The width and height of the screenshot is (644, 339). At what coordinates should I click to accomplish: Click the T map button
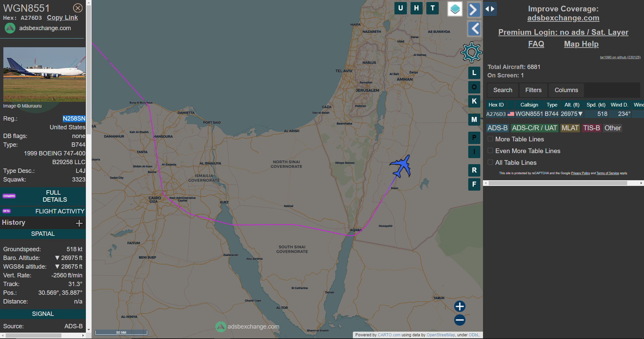tap(433, 8)
